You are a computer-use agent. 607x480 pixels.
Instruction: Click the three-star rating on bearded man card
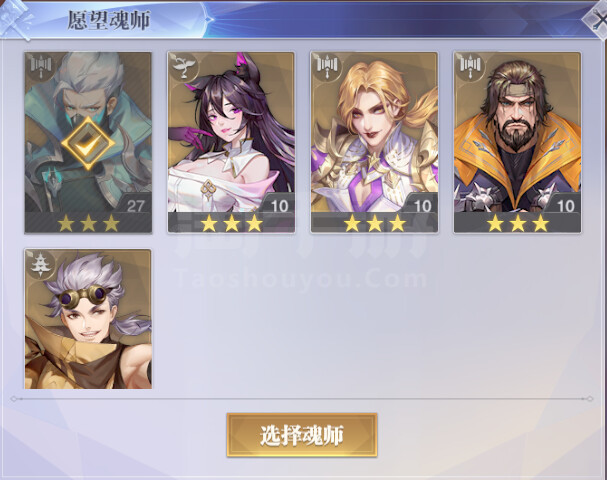[x=518, y=223]
